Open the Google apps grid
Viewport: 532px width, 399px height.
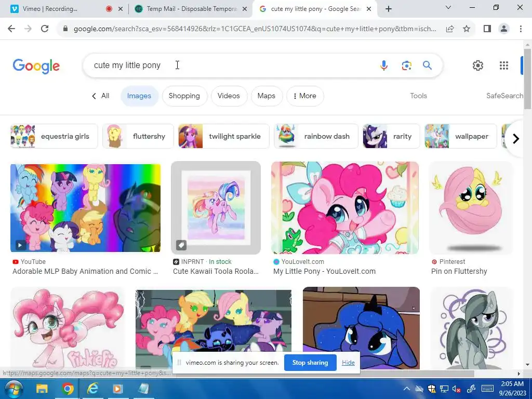click(x=504, y=65)
